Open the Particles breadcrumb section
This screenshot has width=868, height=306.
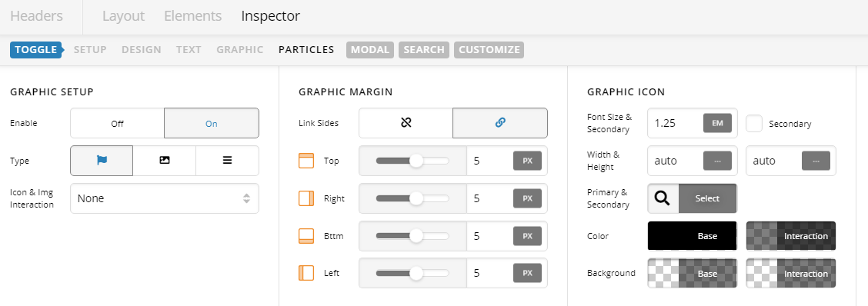point(306,50)
